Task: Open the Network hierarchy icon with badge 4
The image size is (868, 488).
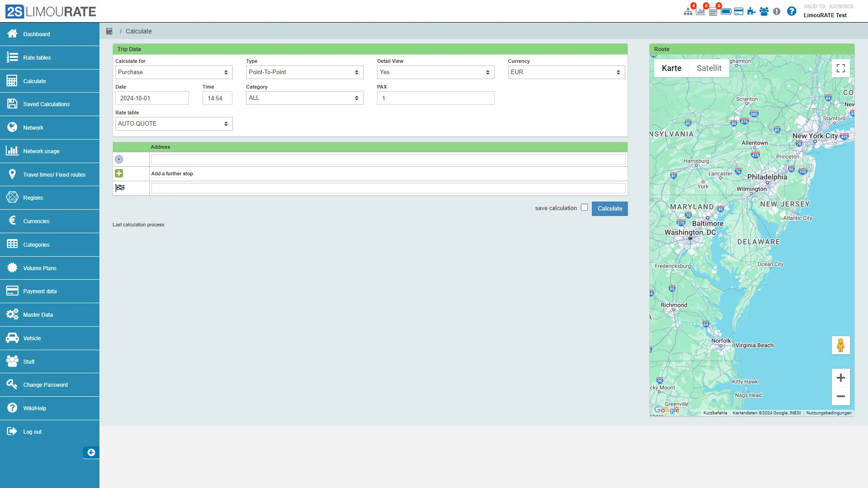Action: click(689, 11)
